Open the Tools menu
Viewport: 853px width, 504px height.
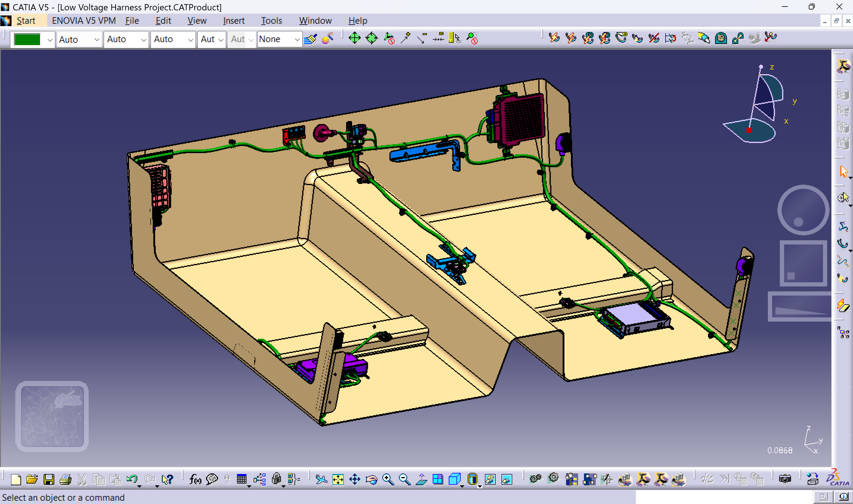tap(271, 21)
